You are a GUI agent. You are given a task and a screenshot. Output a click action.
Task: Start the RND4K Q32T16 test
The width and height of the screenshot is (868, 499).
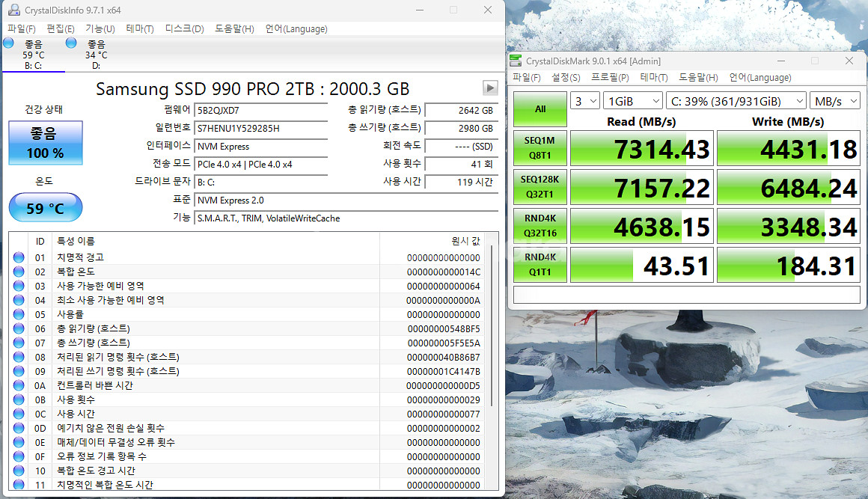click(540, 226)
